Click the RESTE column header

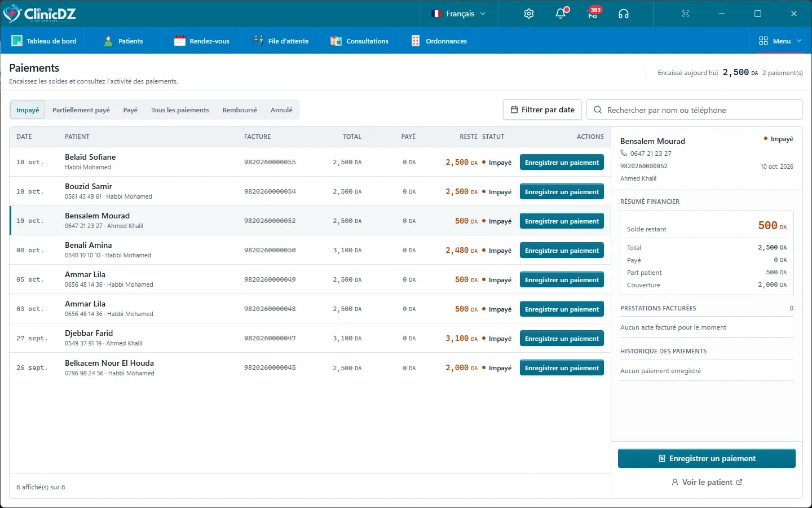468,137
